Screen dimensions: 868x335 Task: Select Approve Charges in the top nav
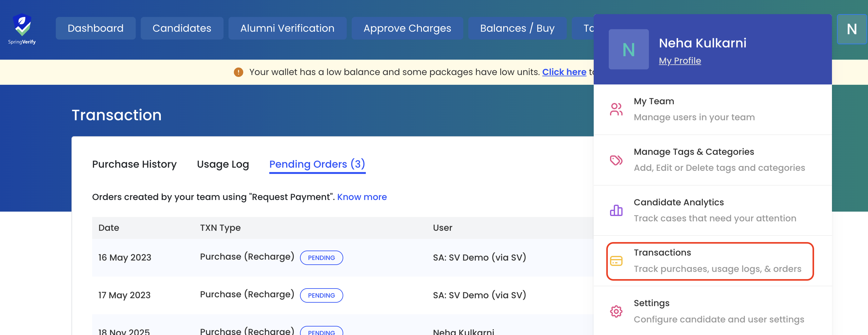tap(407, 28)
